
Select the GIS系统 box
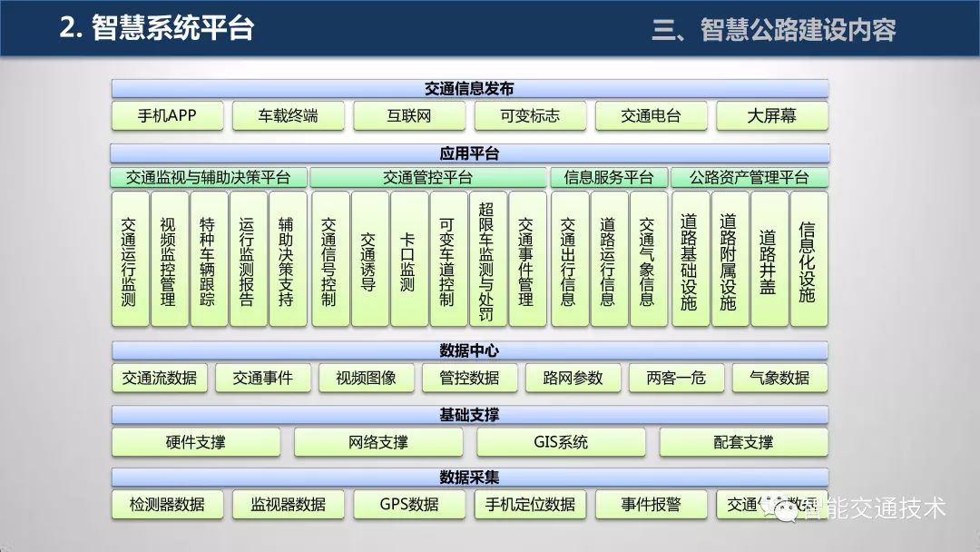[561, 443]
